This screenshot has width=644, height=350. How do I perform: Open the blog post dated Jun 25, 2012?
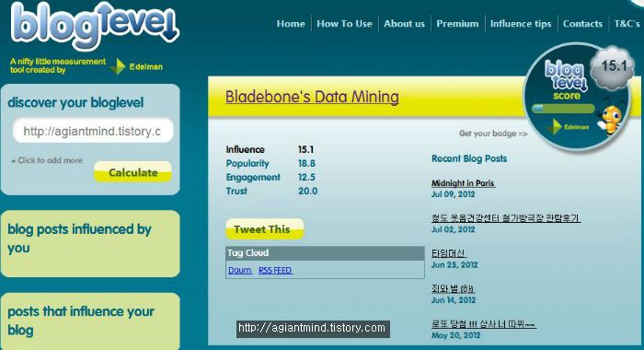pyautogui.click(x=449, y=253)
